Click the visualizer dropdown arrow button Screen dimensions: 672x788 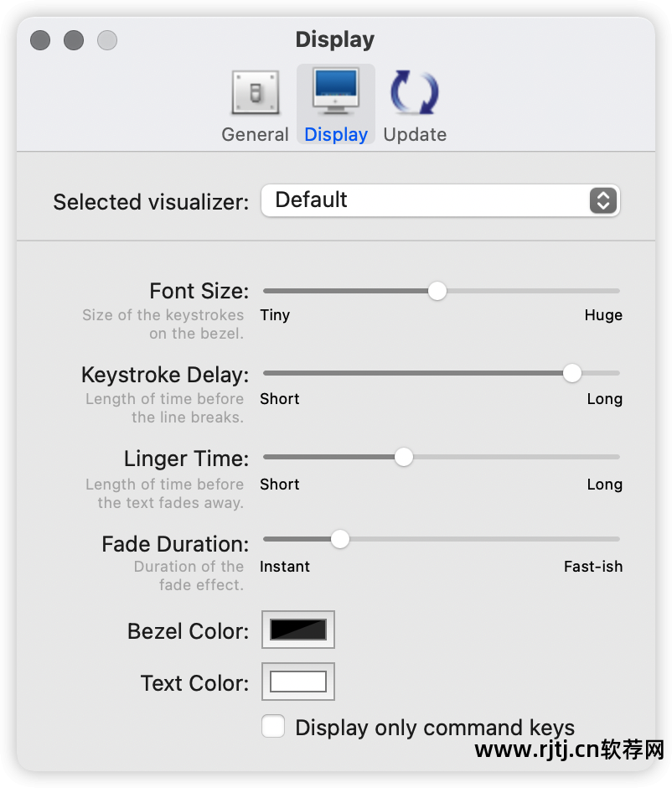(x=602, y=200)
